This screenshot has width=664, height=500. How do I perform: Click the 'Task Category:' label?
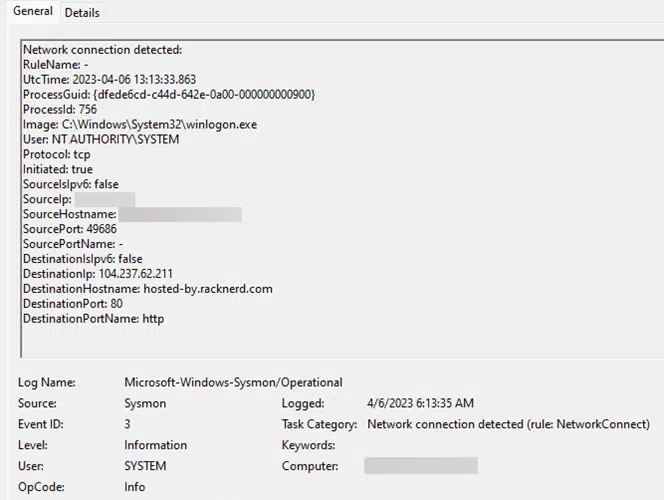click(x=320, y=424)
